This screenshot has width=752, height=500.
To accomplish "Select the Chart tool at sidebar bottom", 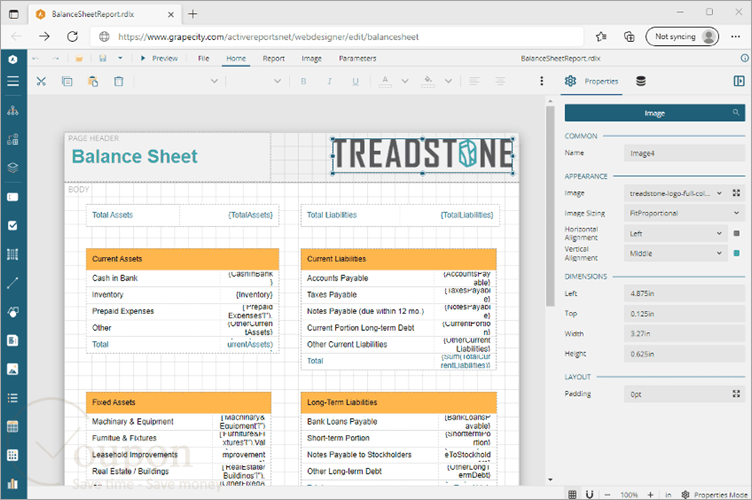I will (13, 484).
